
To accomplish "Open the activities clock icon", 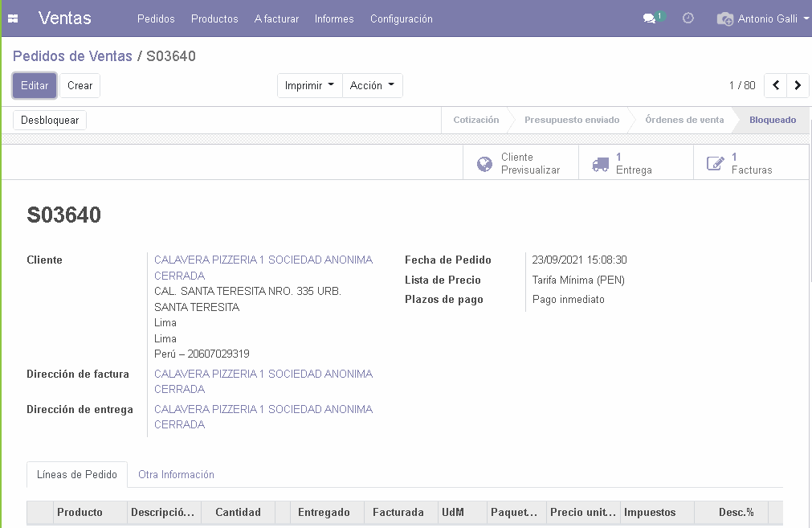I will (x=688, y=18).
